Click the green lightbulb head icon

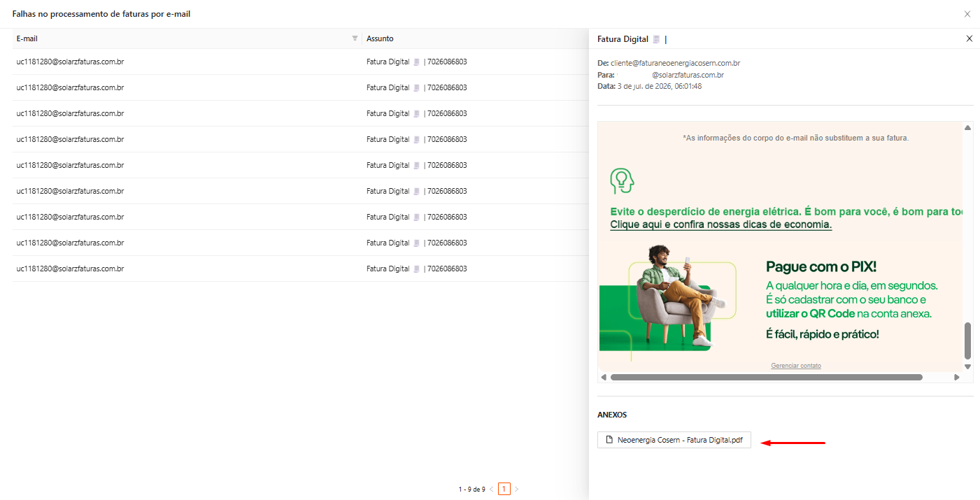point(622,181)
